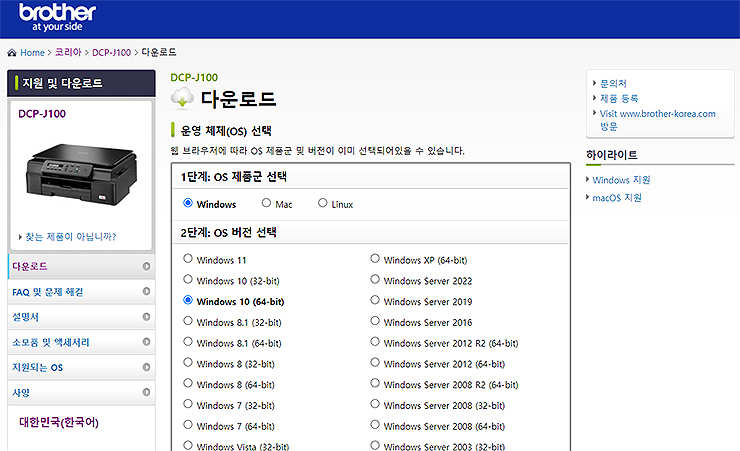
Task: Click the arrow icon on 소모품 및 액세서리 row
Action: pyautogui.click(x=146, y=342)
